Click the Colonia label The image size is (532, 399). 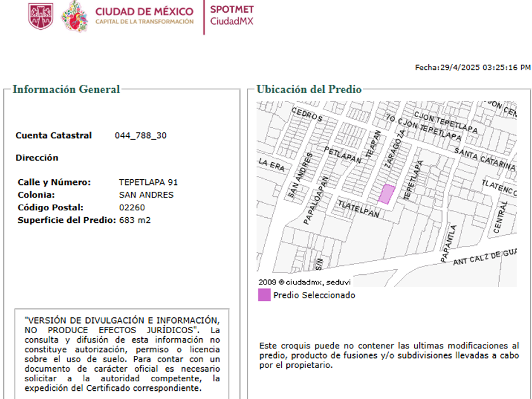point(36,195)
